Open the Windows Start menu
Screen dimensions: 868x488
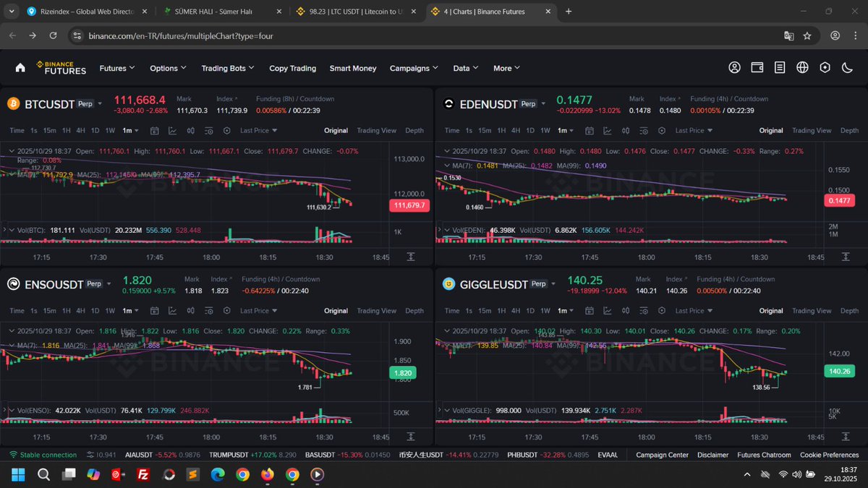18,474
